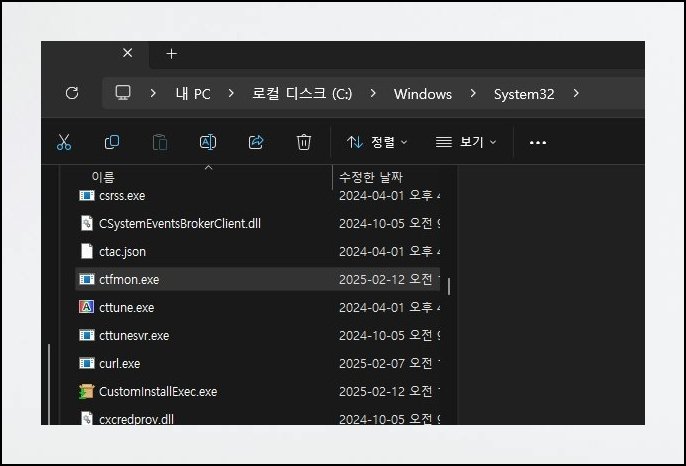Click the cxcredprov.dll file icon
This screenshot has height=466, width=686.
tap(87, 418)
